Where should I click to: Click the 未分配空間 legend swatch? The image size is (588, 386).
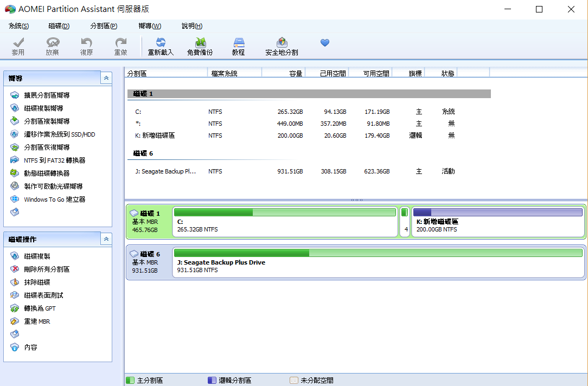[x=294, y=381]
